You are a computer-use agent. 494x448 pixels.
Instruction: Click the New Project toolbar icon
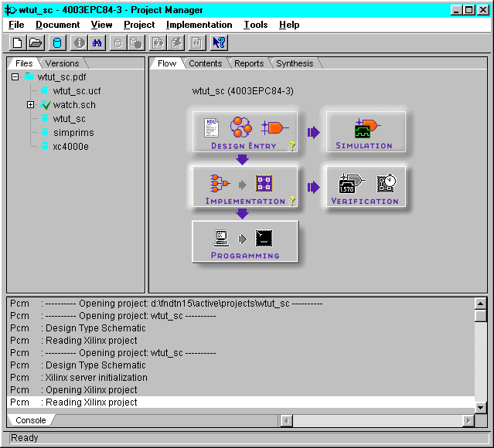(x=17, y=42)
